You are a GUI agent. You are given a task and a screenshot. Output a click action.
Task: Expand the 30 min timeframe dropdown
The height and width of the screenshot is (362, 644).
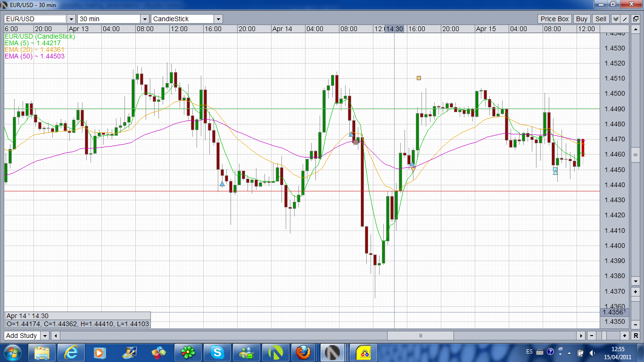coord(145,19)
